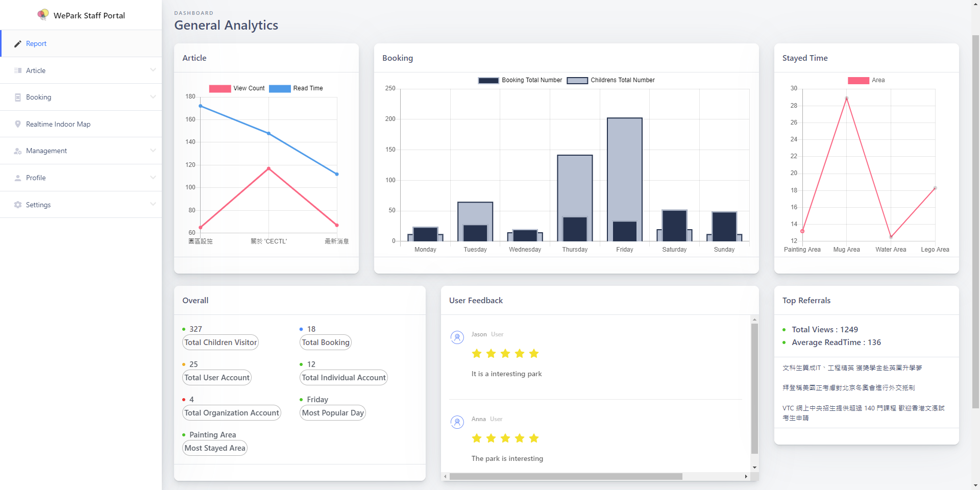Screen dimensions: 980x490
Task: Click the WePark balloon logo icon
Action: (43, 15)
